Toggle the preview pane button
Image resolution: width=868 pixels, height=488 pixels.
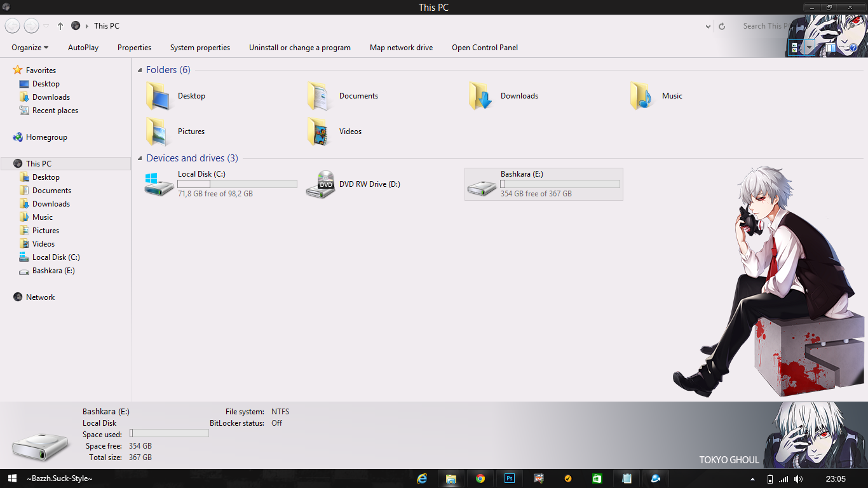831,48
